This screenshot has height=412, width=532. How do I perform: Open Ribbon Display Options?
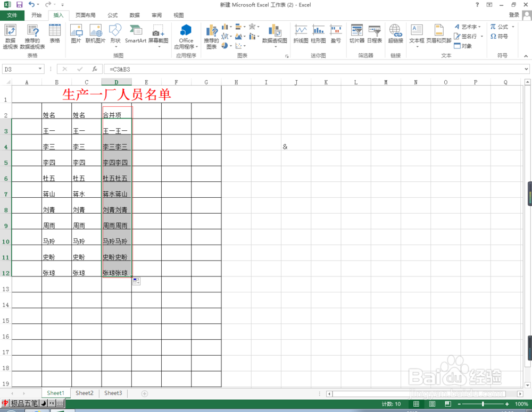[489, 5]
